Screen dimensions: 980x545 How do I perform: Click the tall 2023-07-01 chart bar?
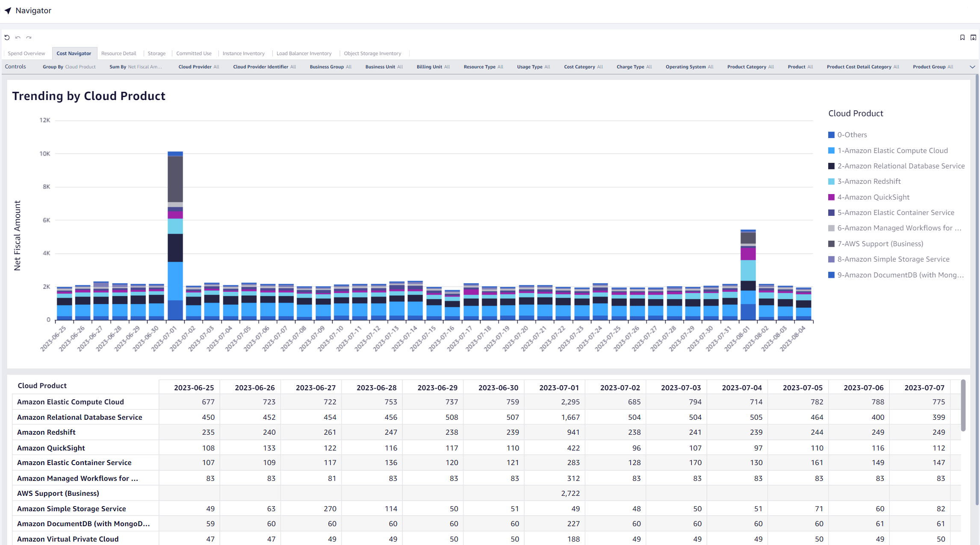click(175, 236)
